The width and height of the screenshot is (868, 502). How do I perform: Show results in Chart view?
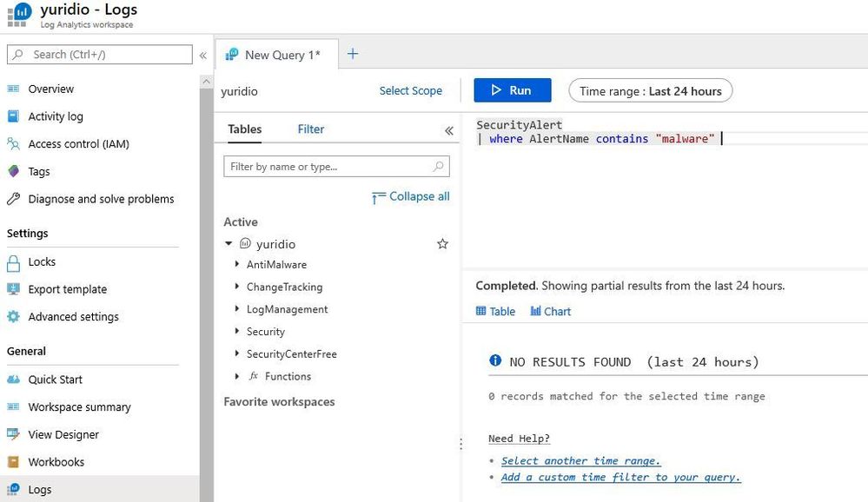pos(551,311)
